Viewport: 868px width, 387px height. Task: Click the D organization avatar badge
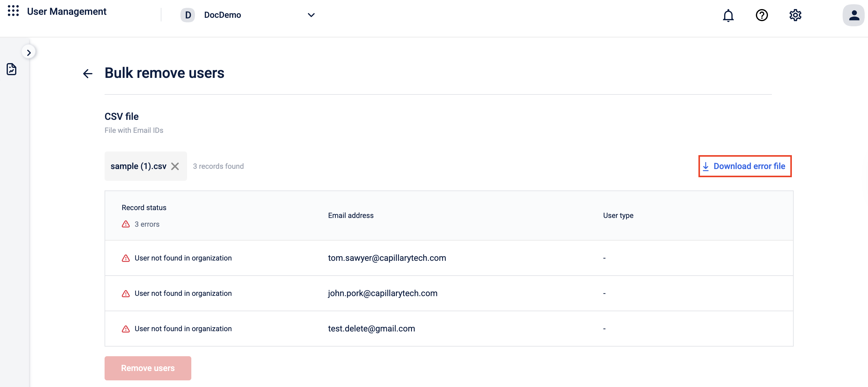pyautogui.click(x=188, y=15)
